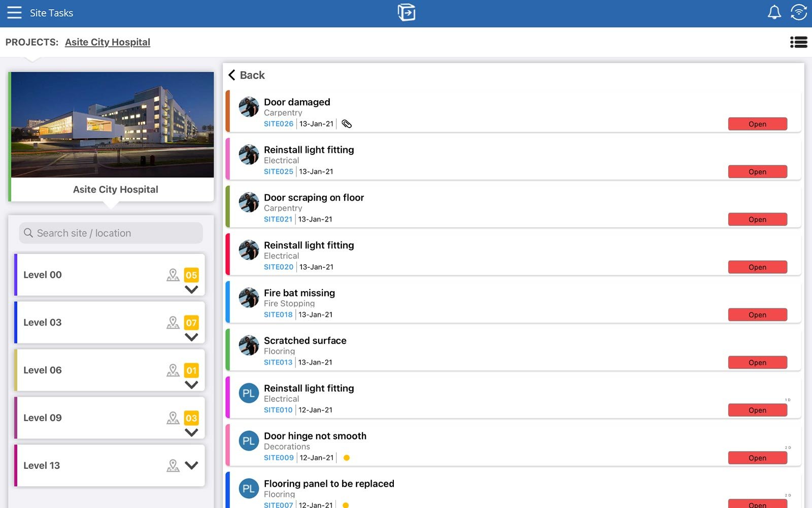Open Level 03 location map pin
Viewport: 812px width, 508px height.
(x=173, y=323)
